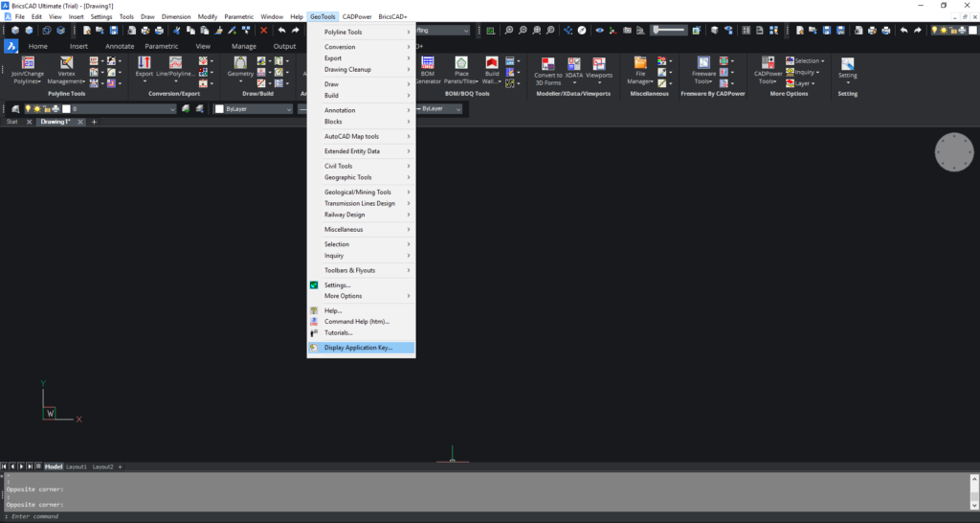Toggle the layer on/off lightbulb icon

[x=28, y=109]
